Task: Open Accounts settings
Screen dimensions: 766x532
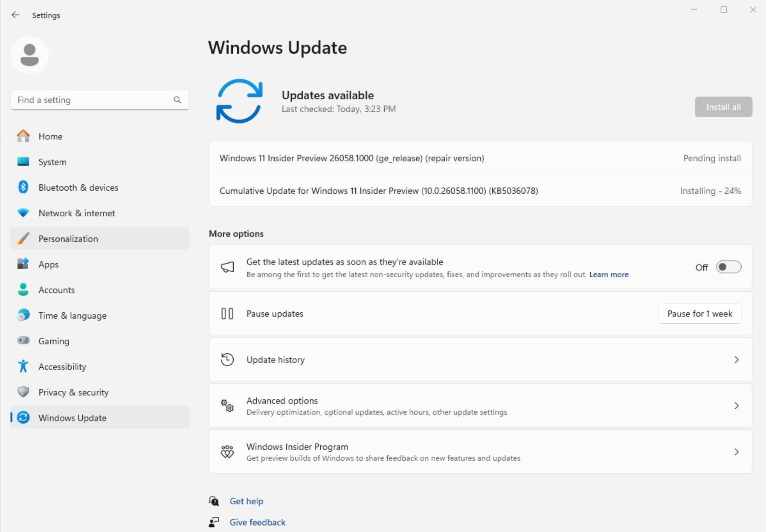Action: 100,290
